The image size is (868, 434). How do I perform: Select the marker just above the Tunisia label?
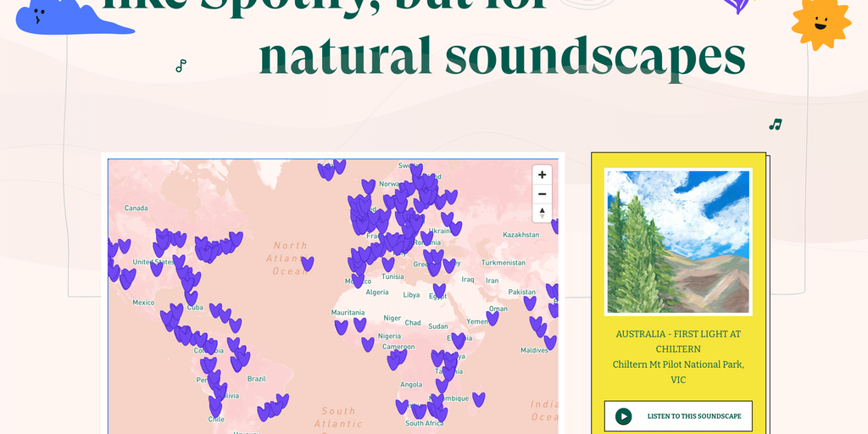click(388, 264)
